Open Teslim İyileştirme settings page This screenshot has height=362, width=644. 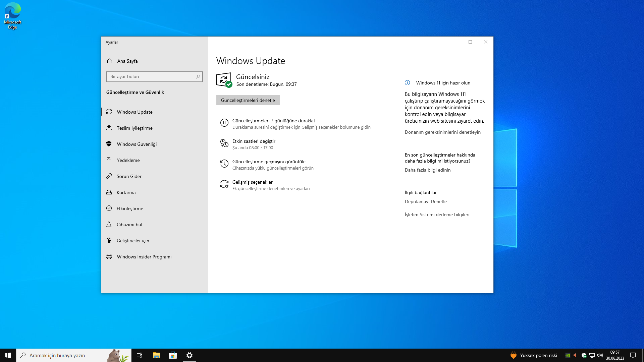coord(135,128)
